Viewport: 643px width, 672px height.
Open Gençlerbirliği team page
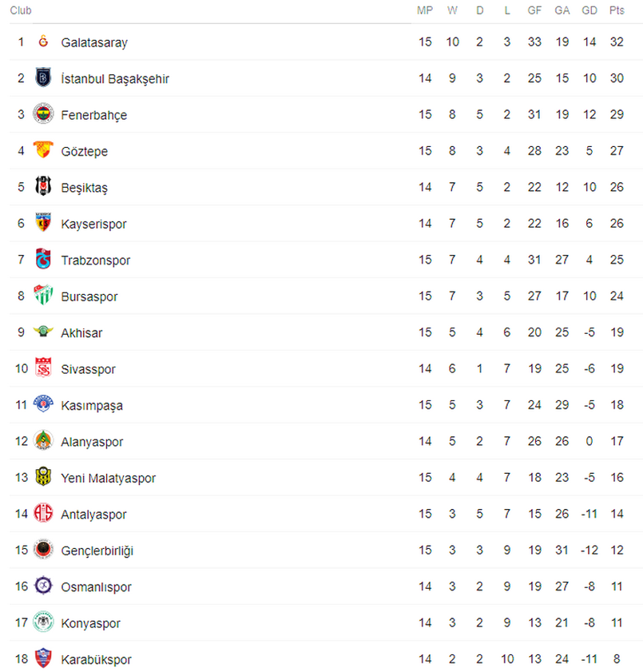pos(97,551)
